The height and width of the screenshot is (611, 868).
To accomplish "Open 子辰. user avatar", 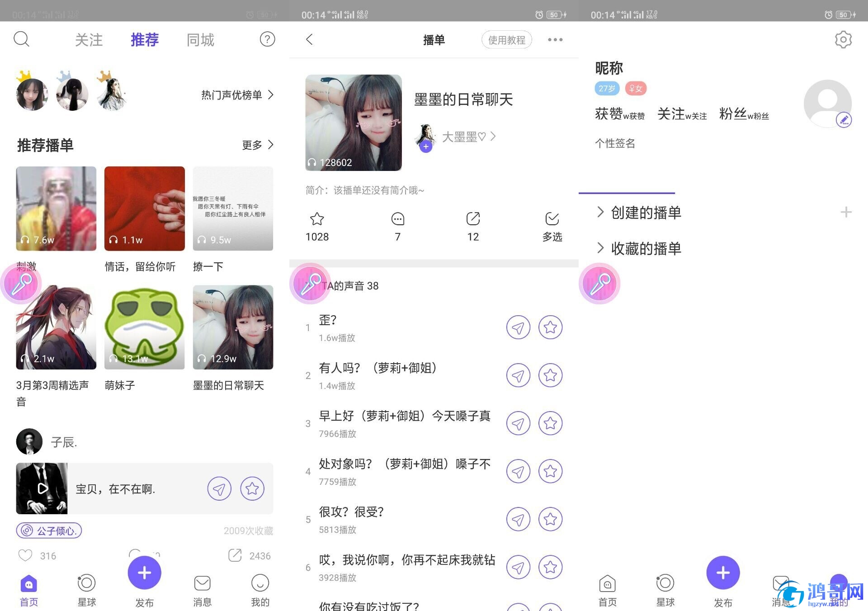I will pos(29,441).
